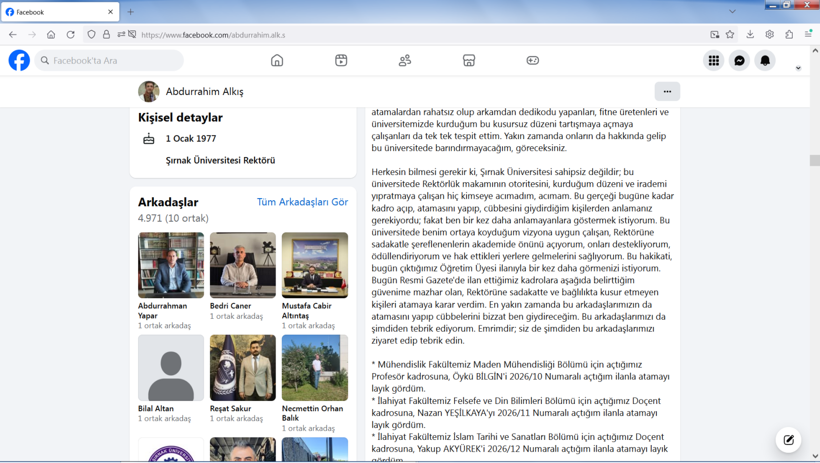
Task: Click the page scrollbar thumb
Action: pyautogui.click(x=815, y=161)
